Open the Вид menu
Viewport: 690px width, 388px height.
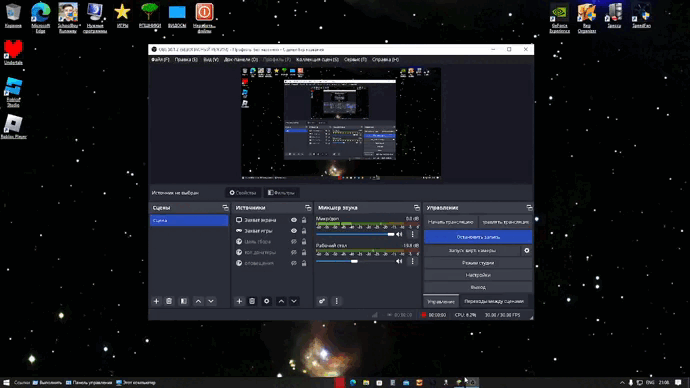click(x=211, y=59)
